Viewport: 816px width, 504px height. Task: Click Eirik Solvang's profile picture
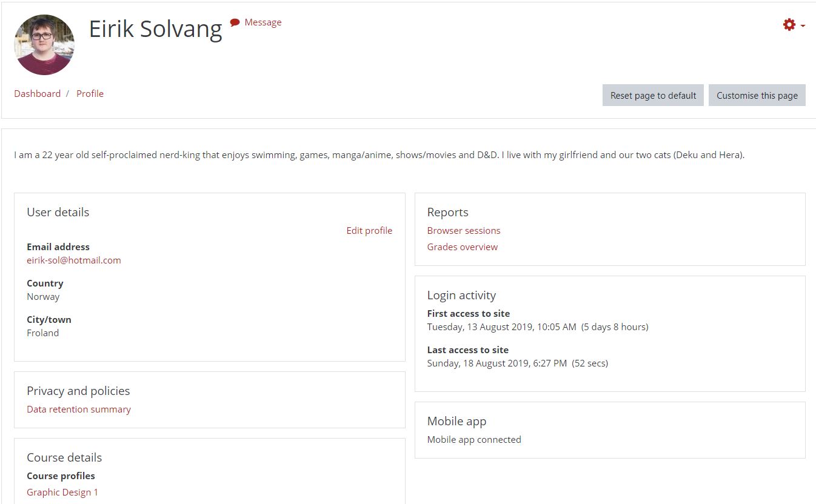click(x=44, y=45)
